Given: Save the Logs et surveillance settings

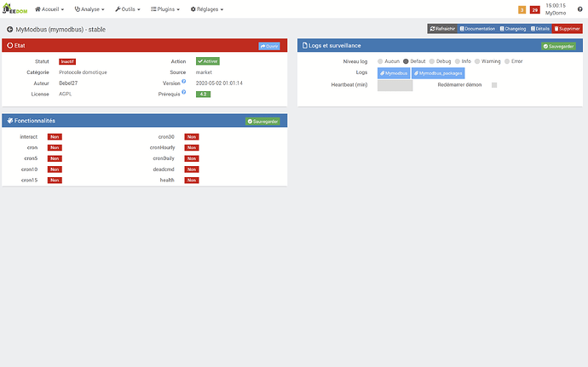Looking at the screenshot, I should tap(558, 47).
